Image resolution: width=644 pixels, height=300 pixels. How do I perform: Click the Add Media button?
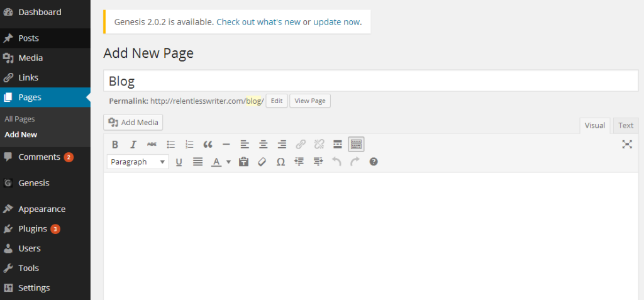point(133,122)
